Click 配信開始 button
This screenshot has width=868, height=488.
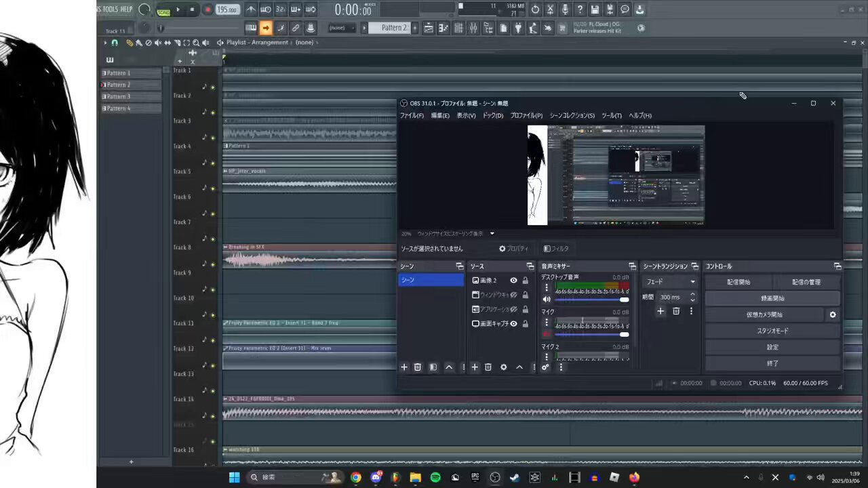[738, 282]
